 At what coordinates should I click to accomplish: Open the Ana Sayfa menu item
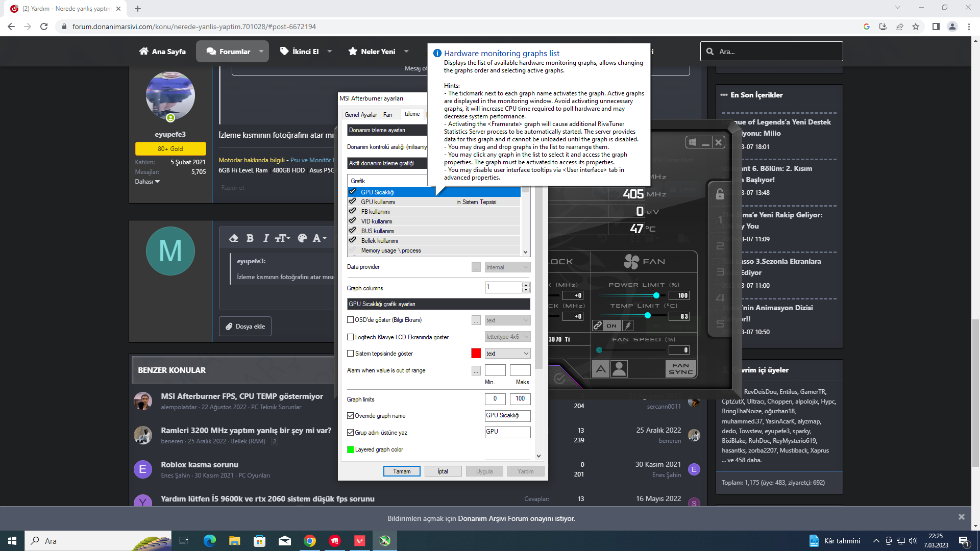(x=162, y=52)
